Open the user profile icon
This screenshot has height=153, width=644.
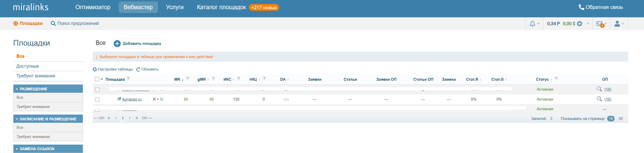[x=617, y=24]
